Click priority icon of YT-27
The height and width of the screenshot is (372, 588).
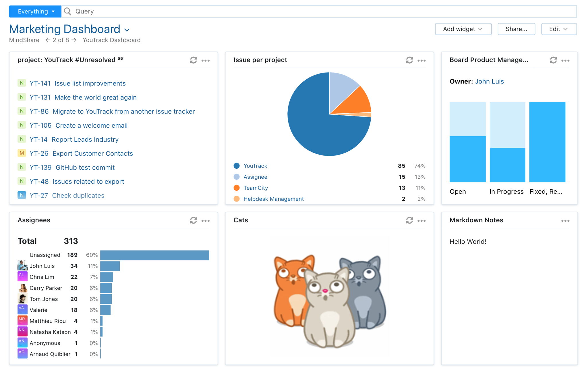pyautogui.click(x=22, y=195)
